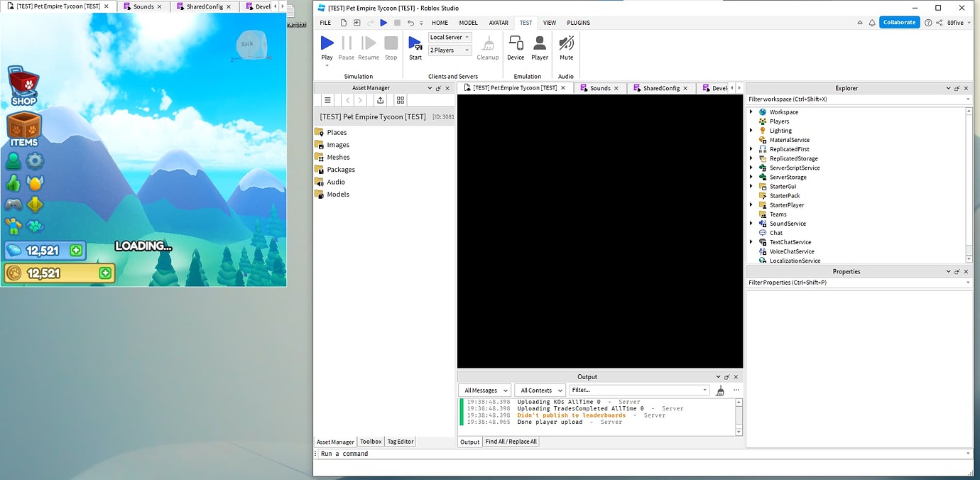Click Stop in the Simulation group

pos(391,48)
